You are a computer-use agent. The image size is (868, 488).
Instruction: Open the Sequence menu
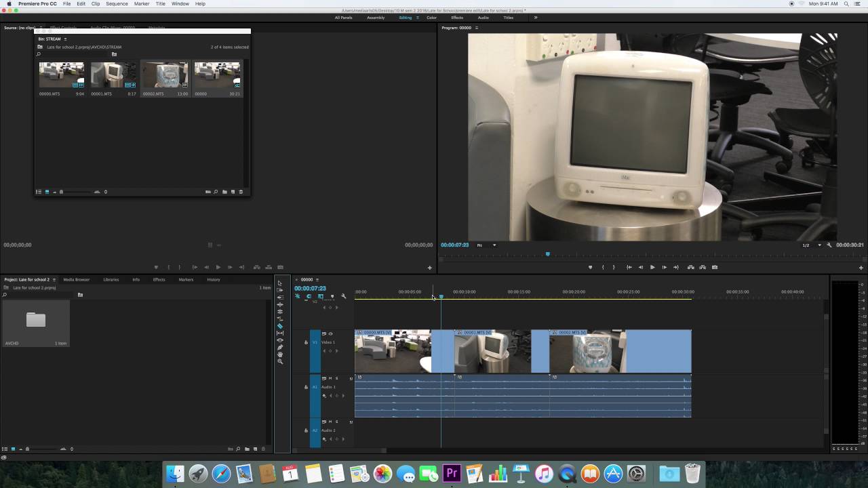click(117, 4)
